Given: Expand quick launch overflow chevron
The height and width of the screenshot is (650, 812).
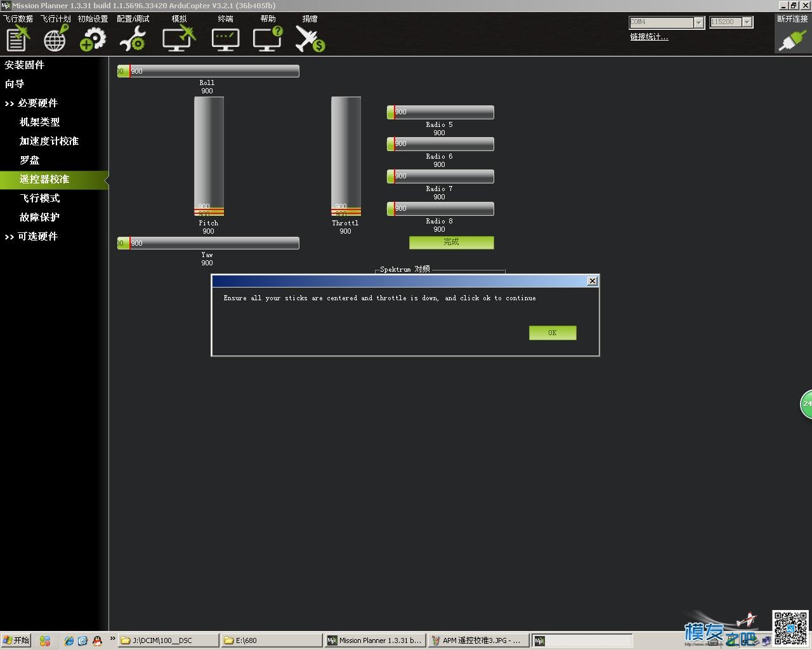Looking at the screenshot, I should [x=113, y=639].
